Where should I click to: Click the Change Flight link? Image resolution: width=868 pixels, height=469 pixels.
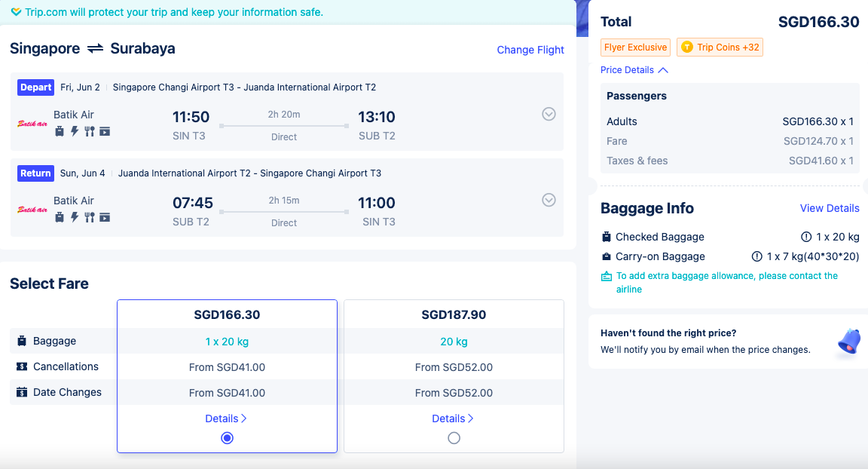(x=530, y=50)
